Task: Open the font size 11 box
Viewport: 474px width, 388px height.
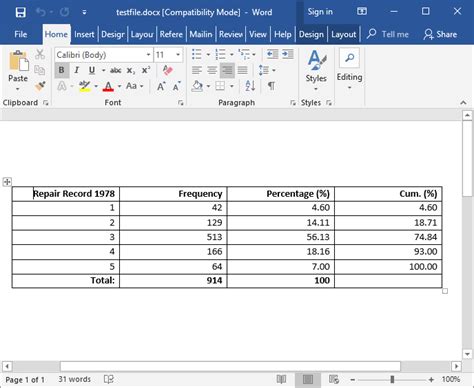Action: [168, 55]
